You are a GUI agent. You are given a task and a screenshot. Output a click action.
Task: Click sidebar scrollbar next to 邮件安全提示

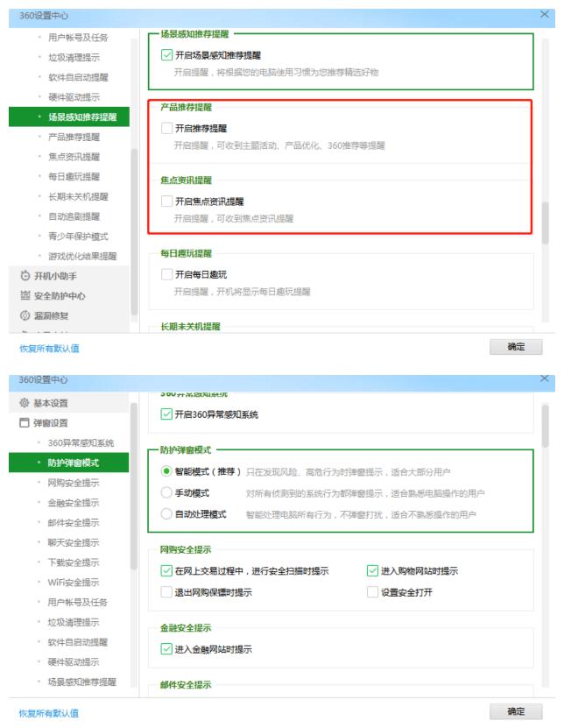[134, 486]
